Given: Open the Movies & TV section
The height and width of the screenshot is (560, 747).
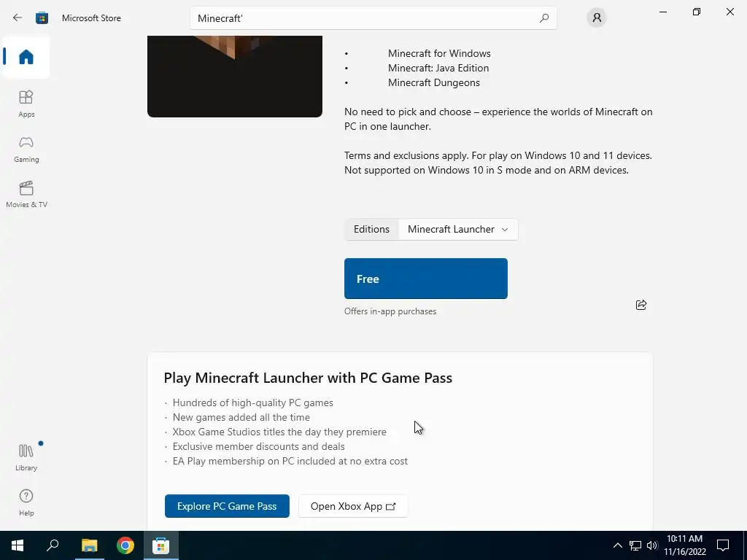Looking at the screenshot, I should coord(26,194).
